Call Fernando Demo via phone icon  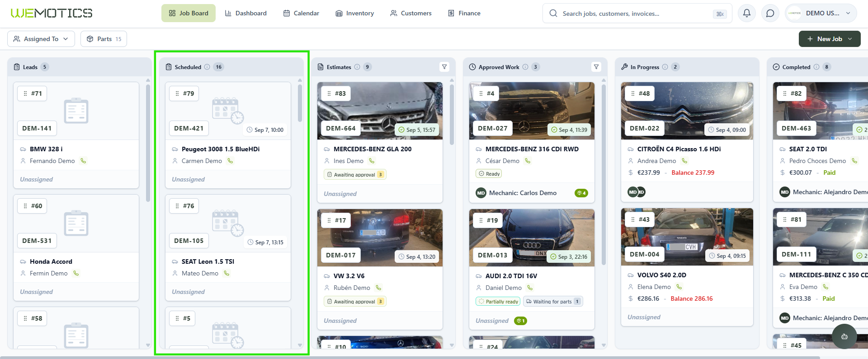(83, 161)
